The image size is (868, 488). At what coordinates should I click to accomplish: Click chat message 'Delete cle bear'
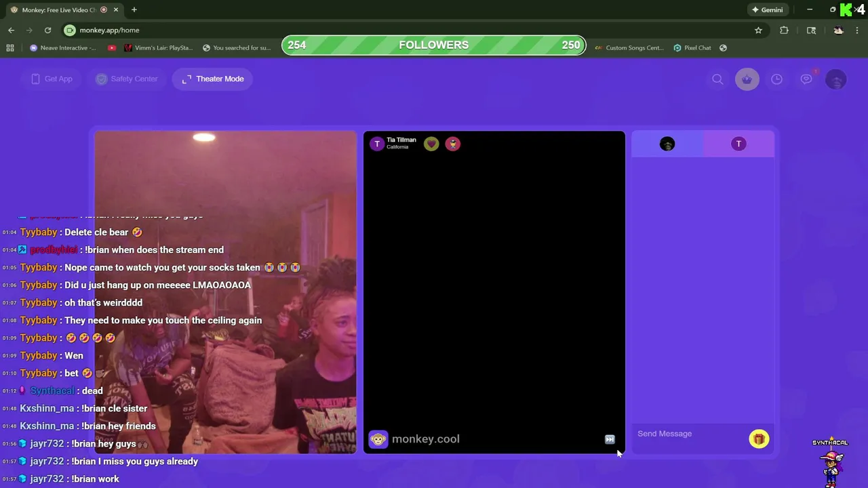(x=103, y=232)
